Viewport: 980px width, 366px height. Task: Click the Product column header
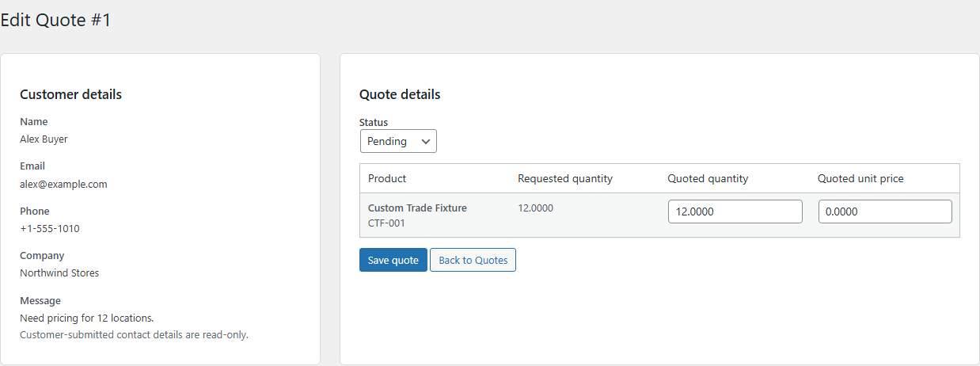coord(387,178)
